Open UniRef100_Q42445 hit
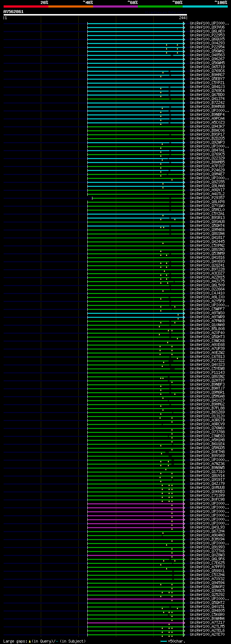 207,241
